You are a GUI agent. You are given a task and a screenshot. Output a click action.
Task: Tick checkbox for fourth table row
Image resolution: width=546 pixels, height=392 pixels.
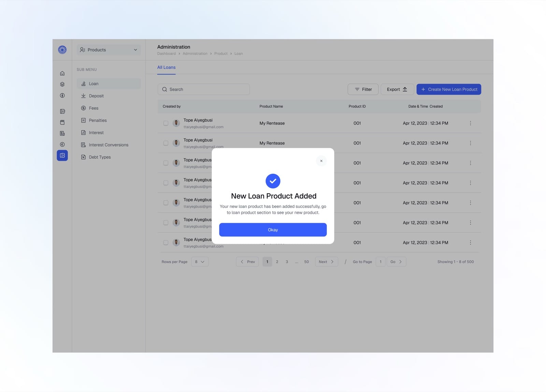166,183
